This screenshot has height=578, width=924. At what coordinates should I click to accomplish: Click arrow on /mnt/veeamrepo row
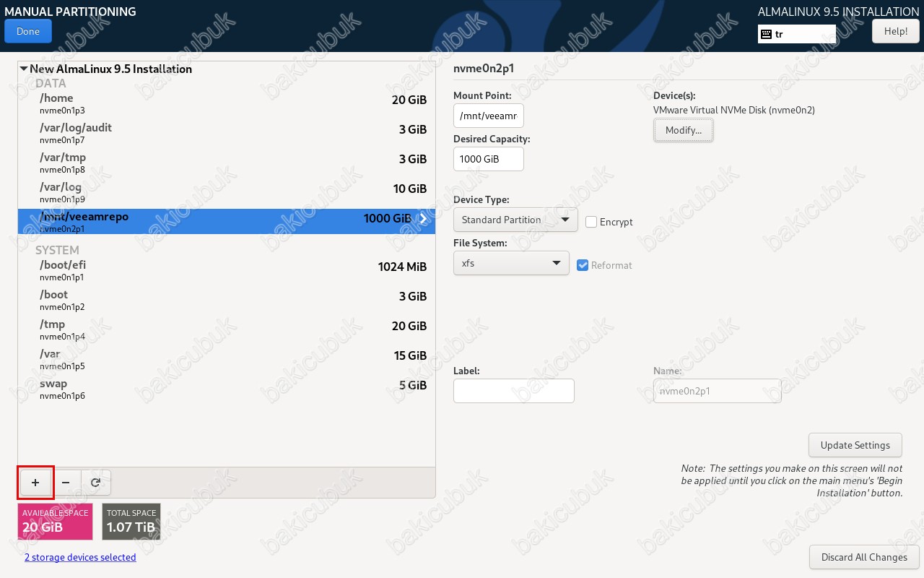(423, 219)
